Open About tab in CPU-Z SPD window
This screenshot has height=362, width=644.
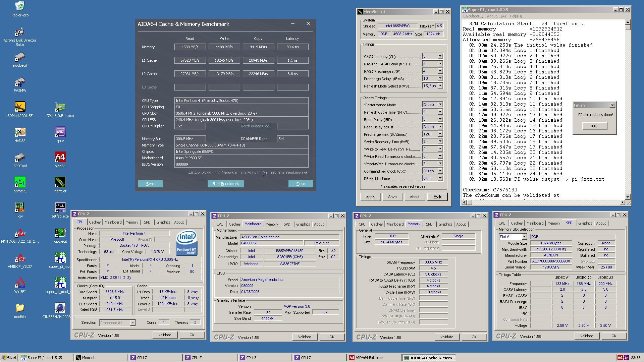point(601,223)
